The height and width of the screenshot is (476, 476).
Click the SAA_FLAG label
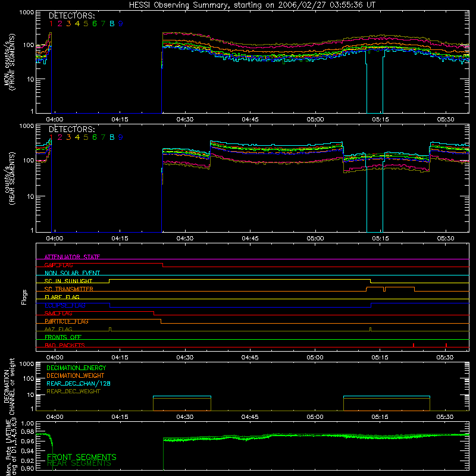tap(58, 313)
